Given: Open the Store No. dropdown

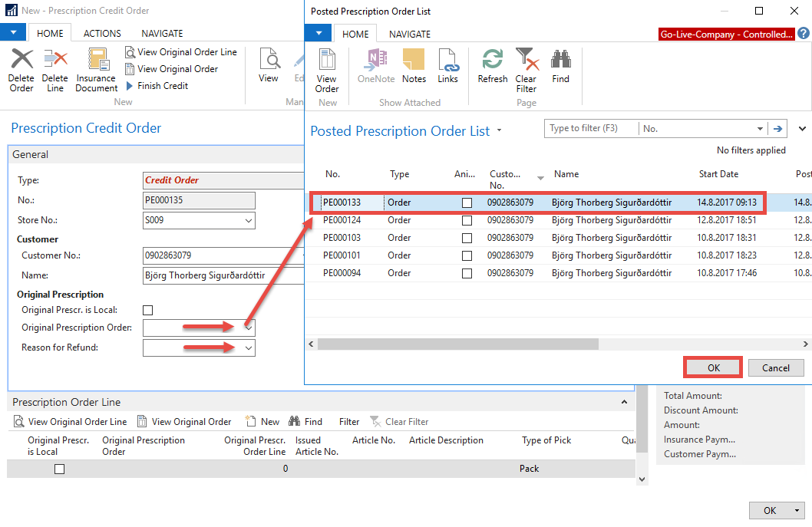Looking at the screenshot, I should click(248, 221).
